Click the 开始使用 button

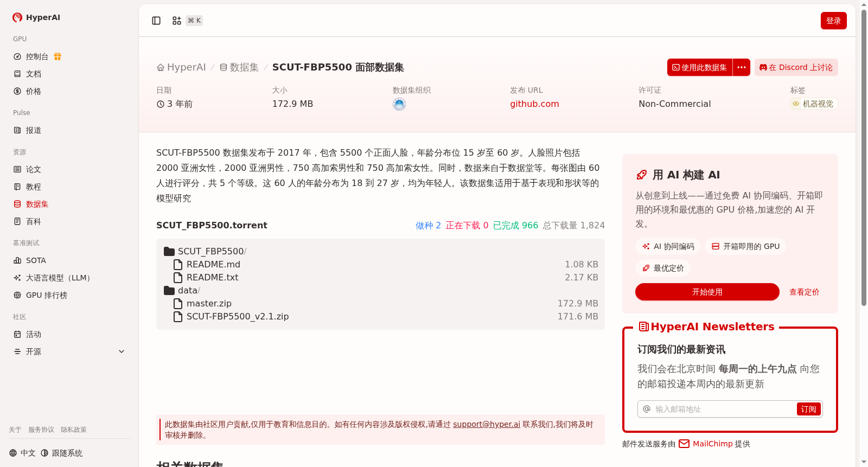[707, 292]
